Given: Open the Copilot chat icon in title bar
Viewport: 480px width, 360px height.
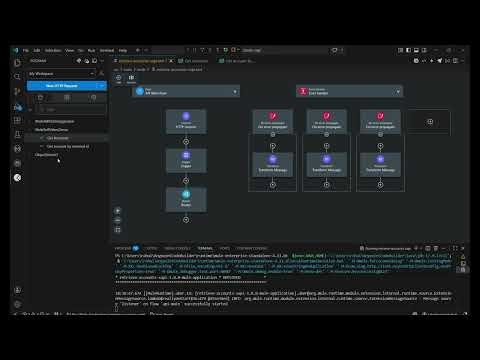Looking at the screenshot, I should (334, 50).
